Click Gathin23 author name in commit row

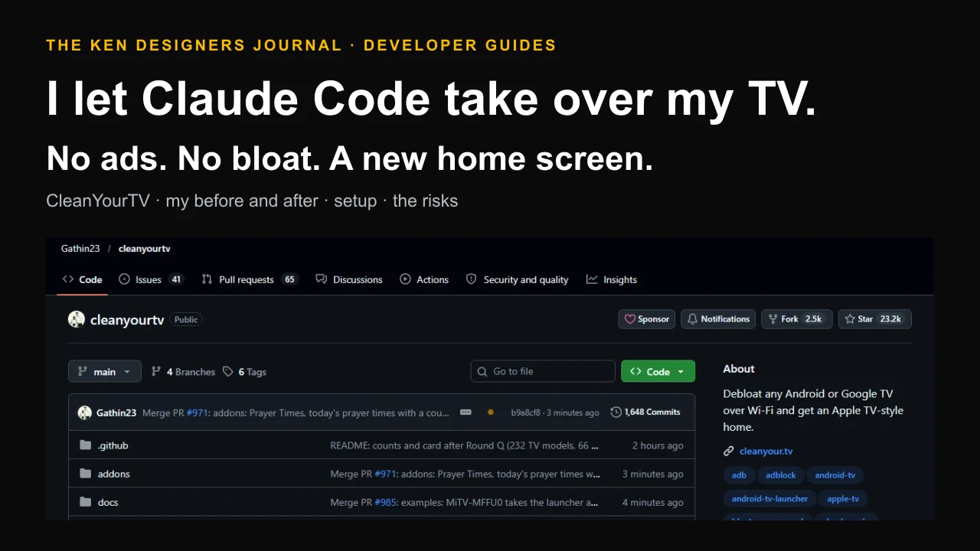[116, 412]
